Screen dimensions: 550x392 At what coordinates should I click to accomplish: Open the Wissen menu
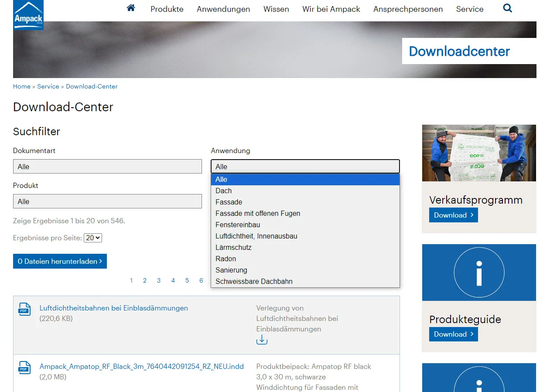[x=276, y=9]
